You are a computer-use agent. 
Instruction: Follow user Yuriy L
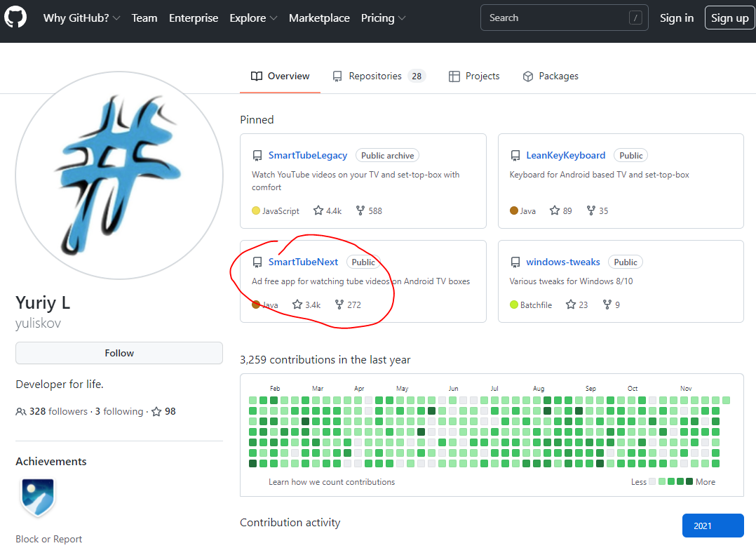click(x=119, y=353)
